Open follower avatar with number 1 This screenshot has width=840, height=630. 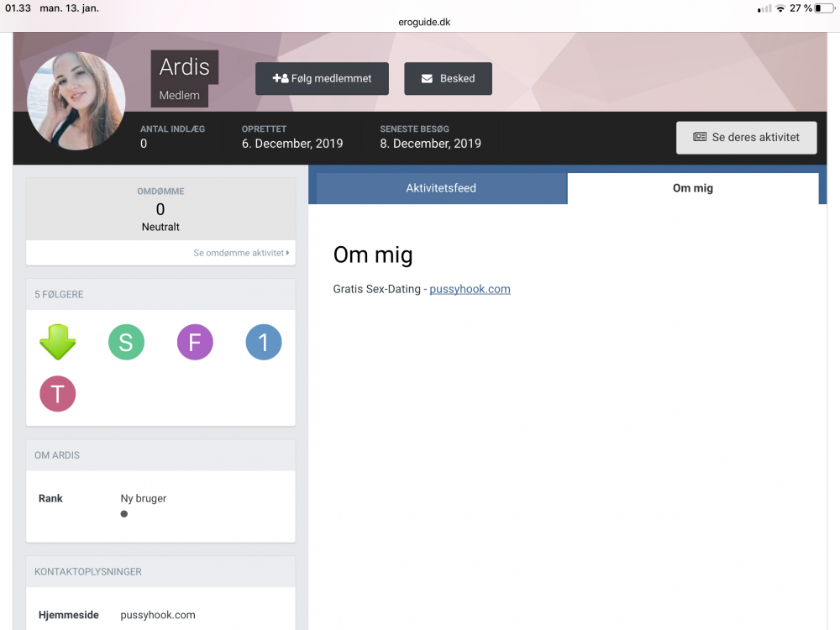pos(264,342)
